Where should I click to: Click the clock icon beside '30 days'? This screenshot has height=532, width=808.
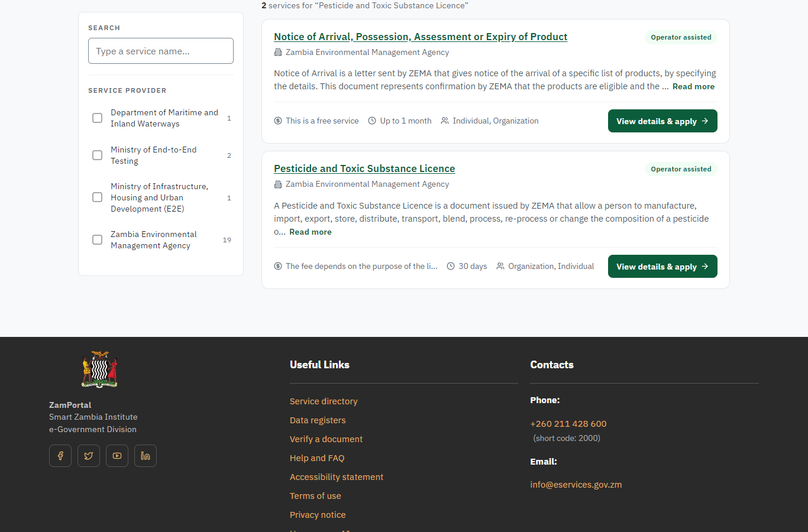click(x=451, y=266)
